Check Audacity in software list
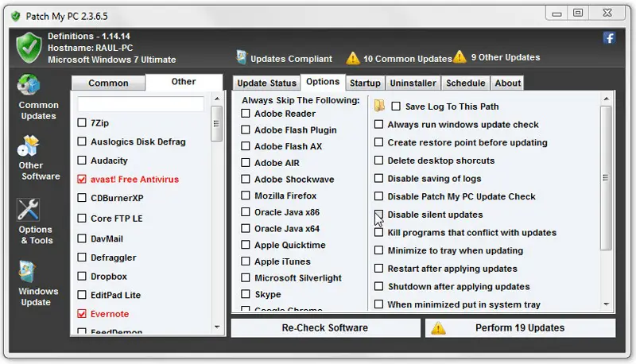 tap(82, 160)
